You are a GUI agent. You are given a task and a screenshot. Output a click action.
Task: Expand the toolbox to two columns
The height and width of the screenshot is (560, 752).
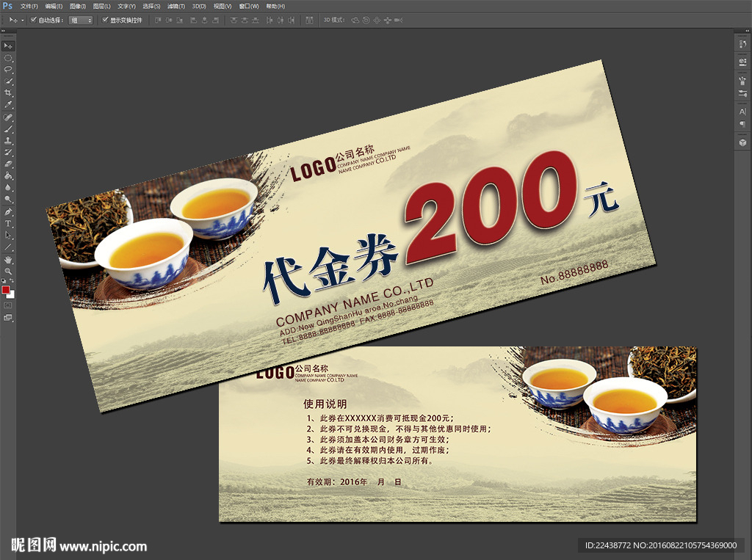(4, 31)
